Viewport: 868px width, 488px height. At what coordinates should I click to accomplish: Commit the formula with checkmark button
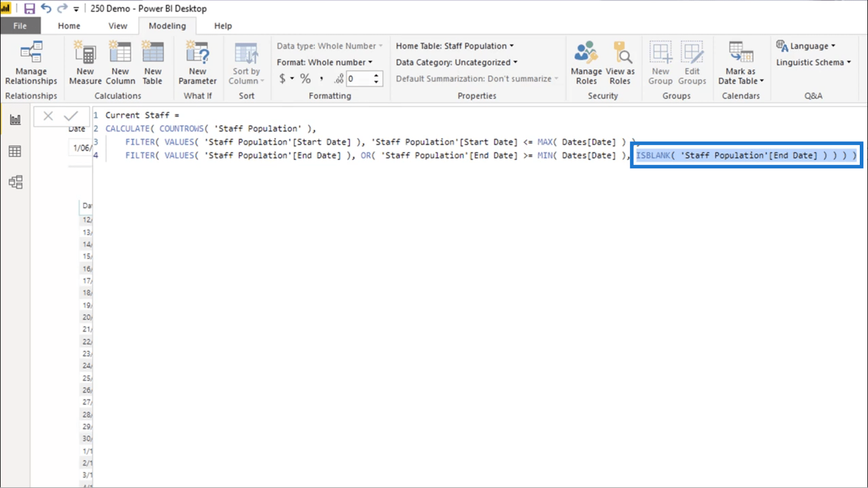[x=71, y=116]
